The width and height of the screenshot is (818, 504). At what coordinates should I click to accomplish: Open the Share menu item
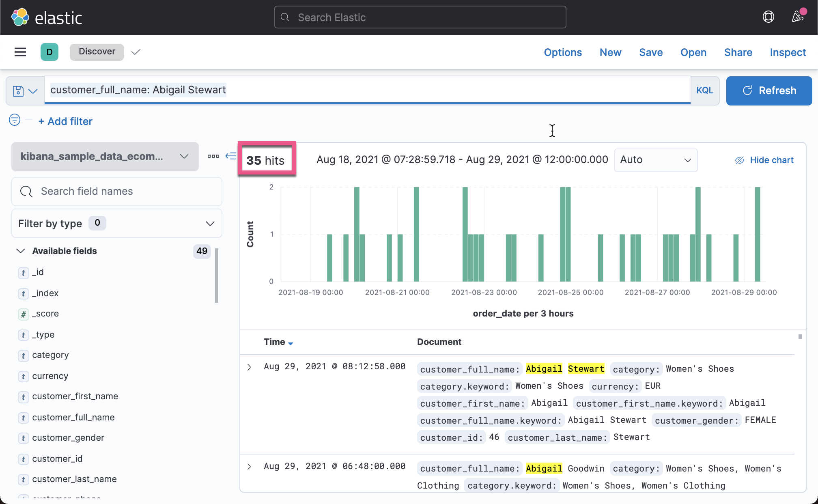tap(738, 52)
